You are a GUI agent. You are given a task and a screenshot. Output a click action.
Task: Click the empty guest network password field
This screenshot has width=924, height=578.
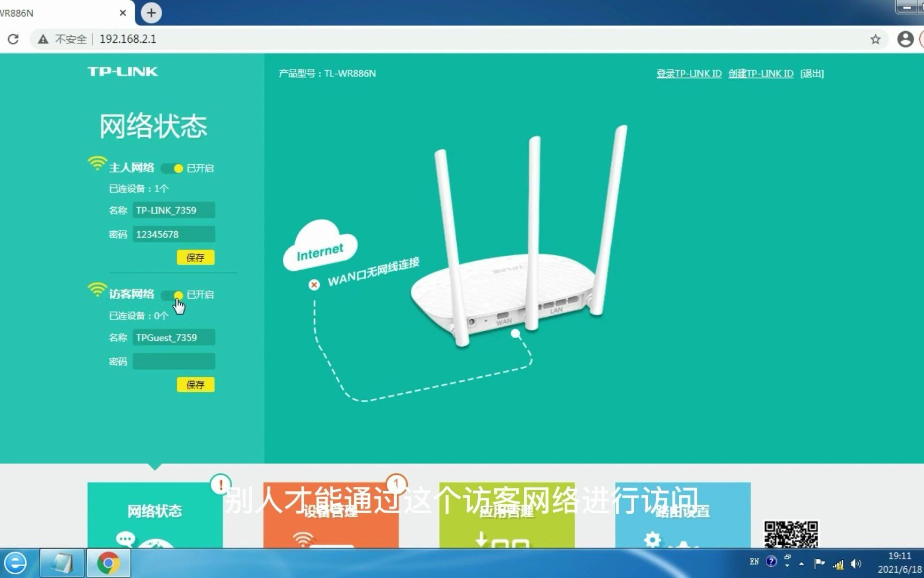(x=174, y=361)
